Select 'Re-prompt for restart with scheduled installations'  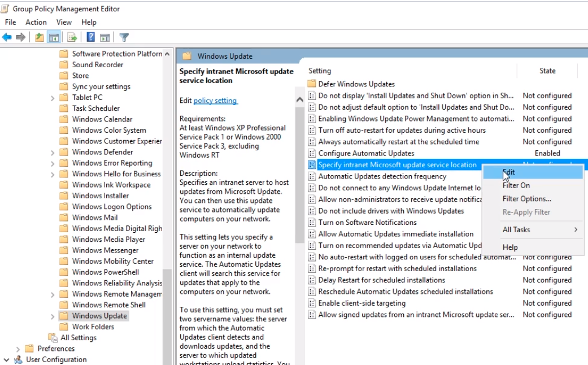coord(397,268)
